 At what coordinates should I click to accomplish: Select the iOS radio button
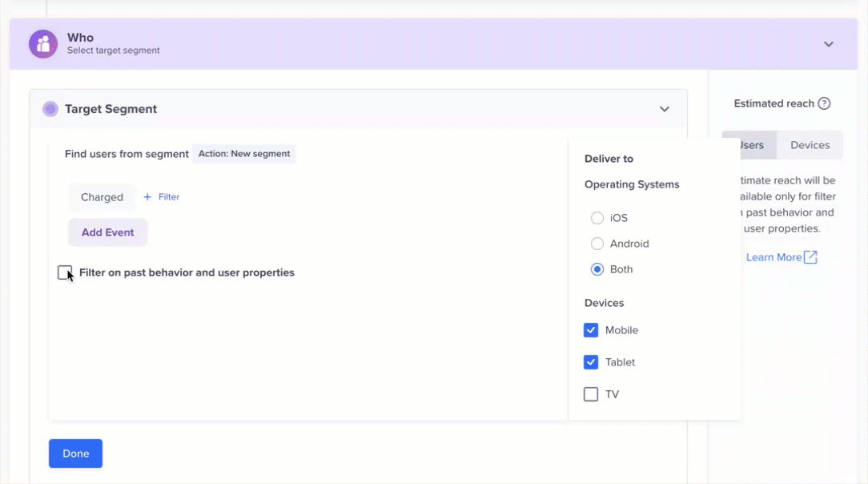pyautogui.click(x=597, y=217)
